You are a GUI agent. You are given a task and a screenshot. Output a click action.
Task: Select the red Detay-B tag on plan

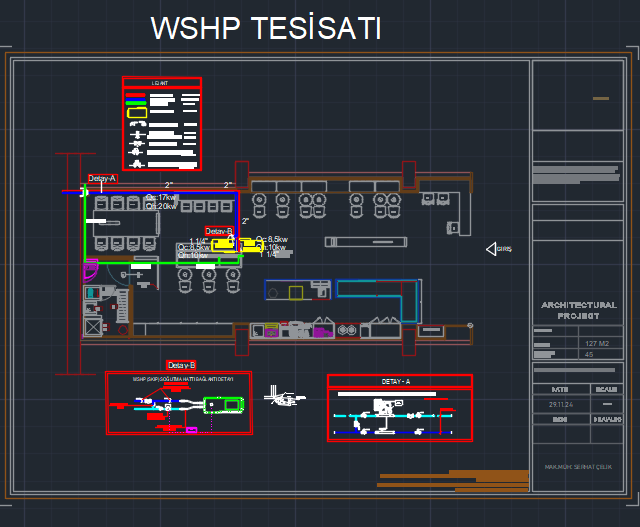click(x=218, y=231)
